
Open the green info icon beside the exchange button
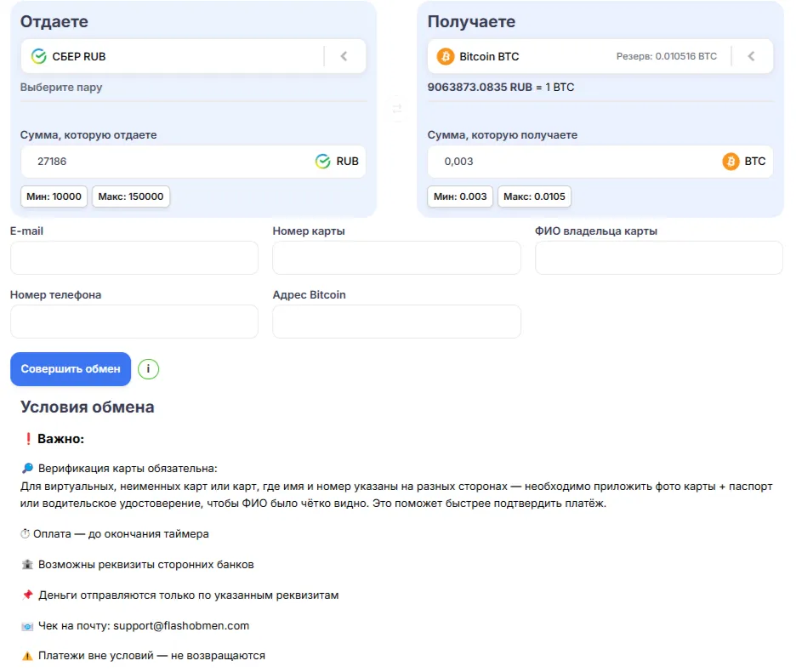pyautogui.click(x=148, y=369)
